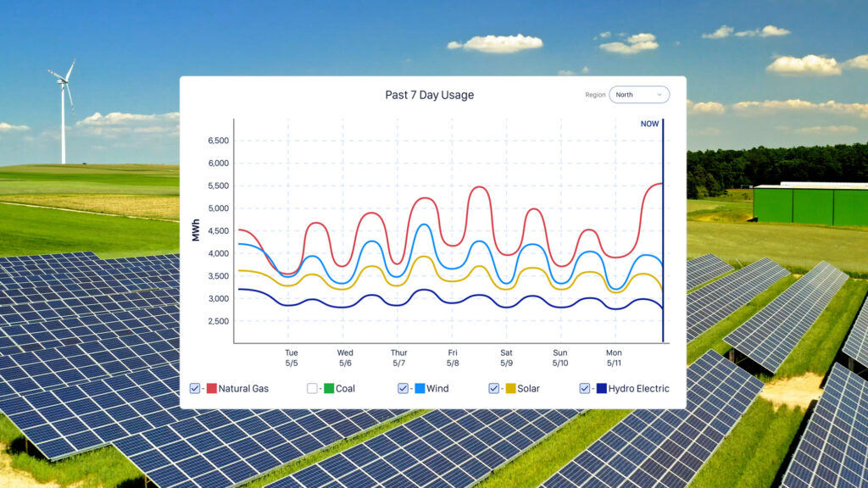Open the Region dropdown showing North
The height and width of the screenshot is (488, 868).
[x=638, y=95]
